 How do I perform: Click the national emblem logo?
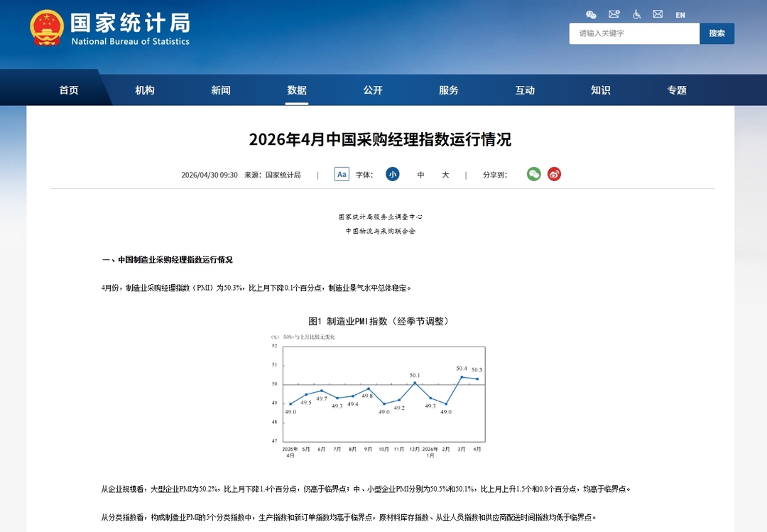click(x=47, y=28)
